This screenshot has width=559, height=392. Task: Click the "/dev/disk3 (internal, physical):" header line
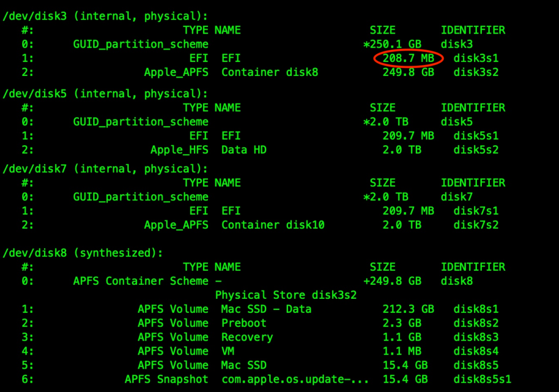pos(105,16)
